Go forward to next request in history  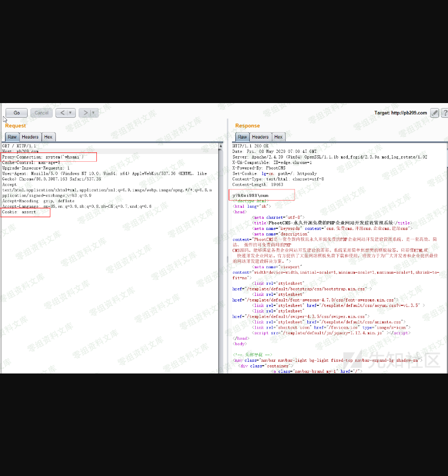[x=85, y=112]
